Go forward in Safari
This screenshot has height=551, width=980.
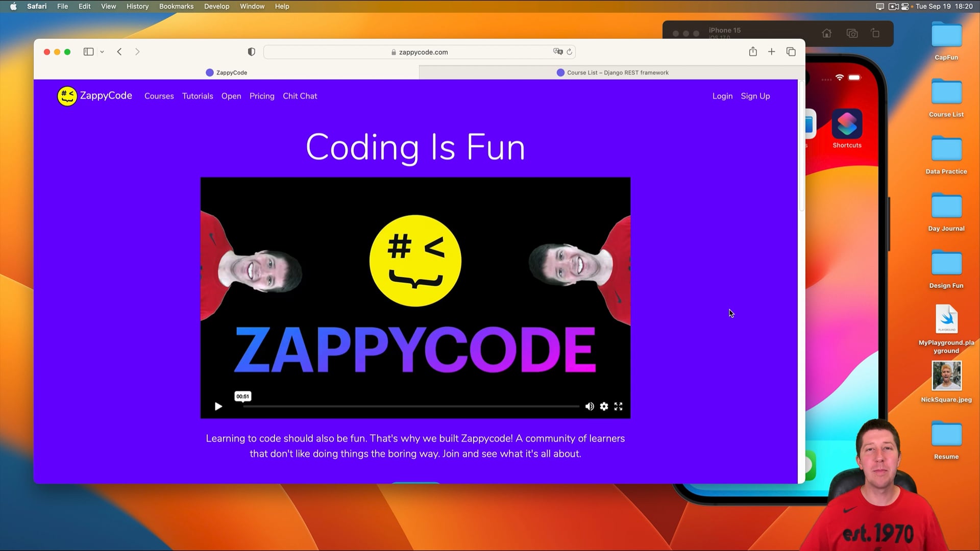coord(137,52)
